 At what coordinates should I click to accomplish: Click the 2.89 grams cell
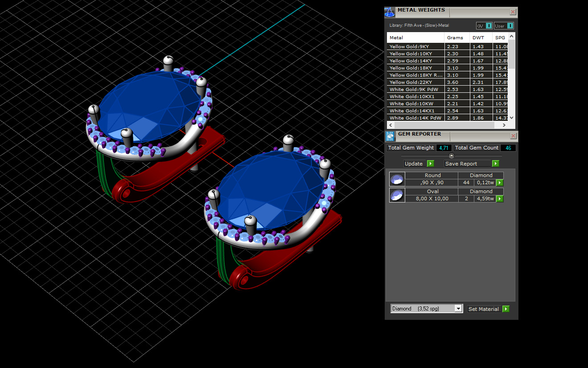click(457, 118)
